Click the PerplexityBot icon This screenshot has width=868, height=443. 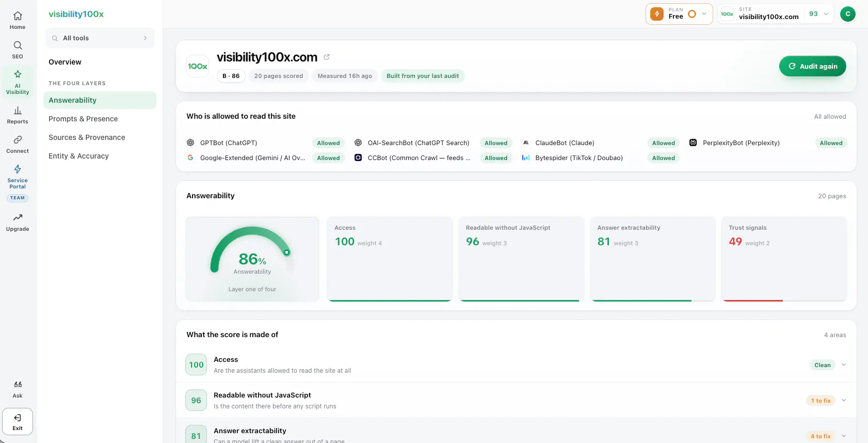point(693,143)
